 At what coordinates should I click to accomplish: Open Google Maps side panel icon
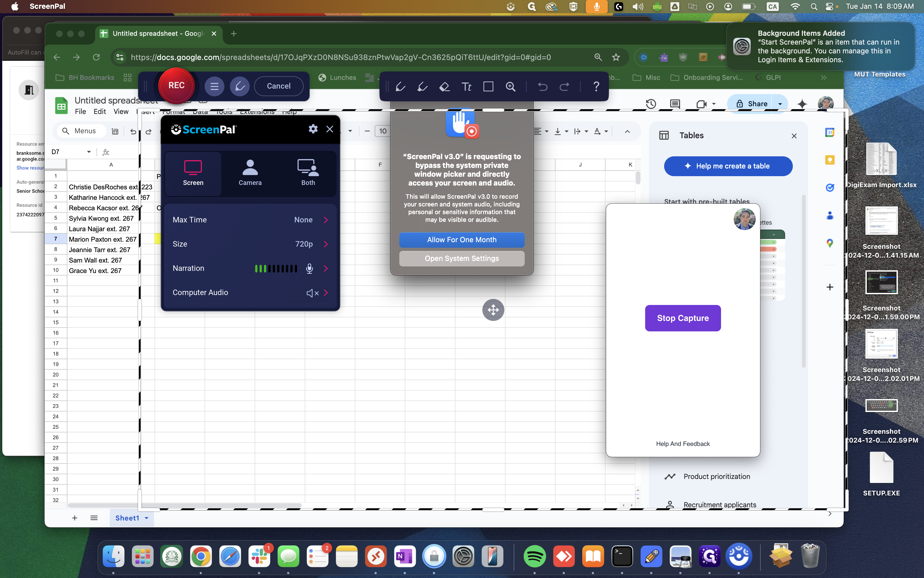(x=830, y=243)
